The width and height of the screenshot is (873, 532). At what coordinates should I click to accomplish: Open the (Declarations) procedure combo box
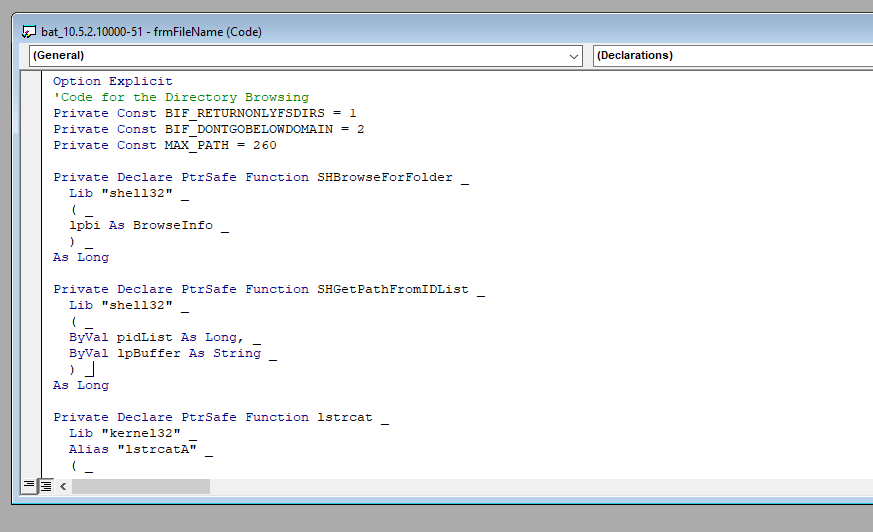click(x=733, y=56)
